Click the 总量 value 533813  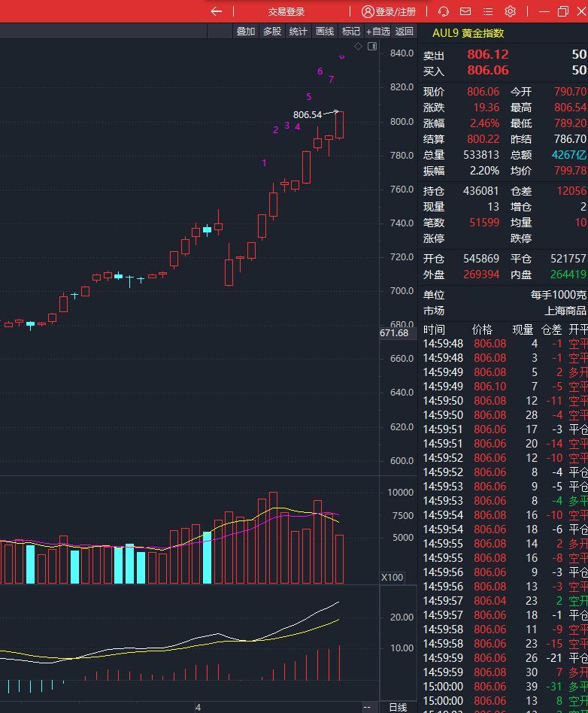coord(481,155)
